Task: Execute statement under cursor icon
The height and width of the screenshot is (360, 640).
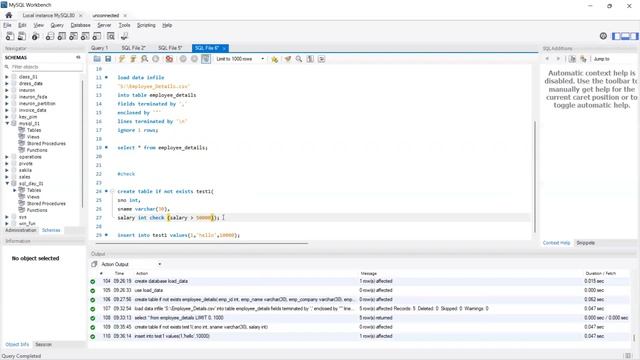Action: 133,59
